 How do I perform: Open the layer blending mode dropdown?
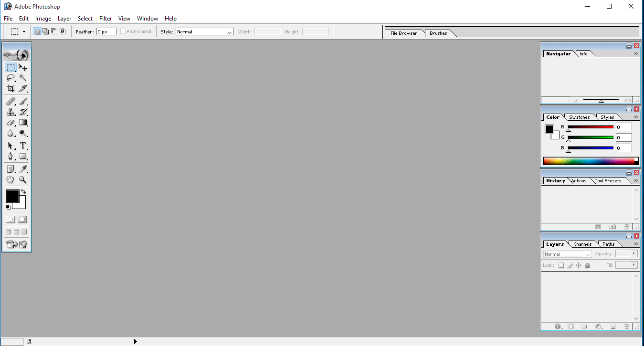point(567,254)
